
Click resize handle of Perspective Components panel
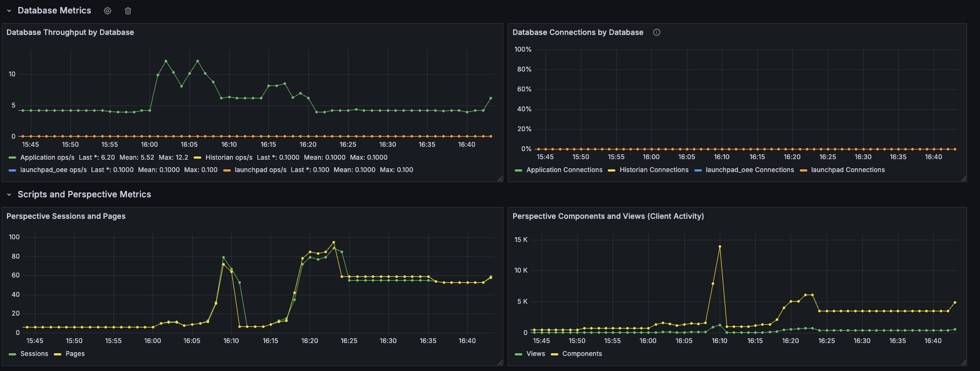(x=963, y=363)
